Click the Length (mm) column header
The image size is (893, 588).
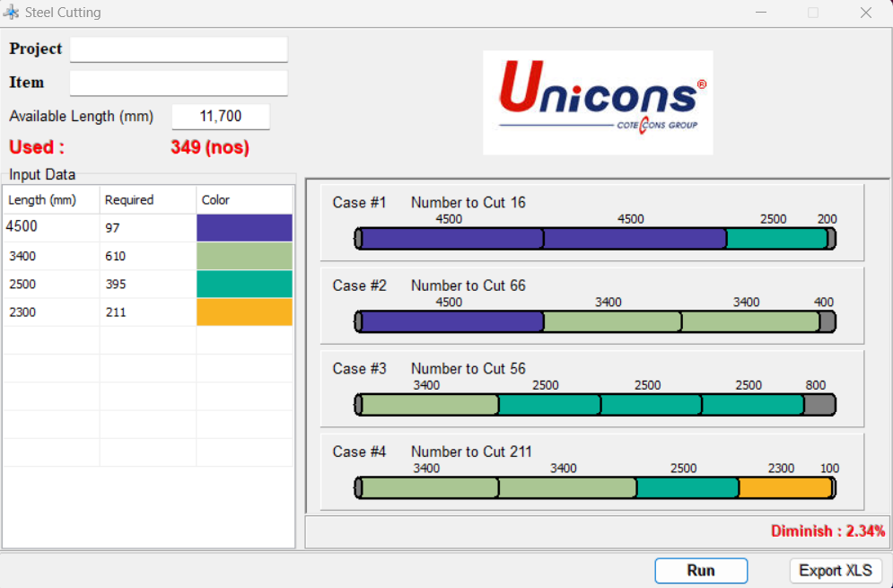click(x=52, y=200)
